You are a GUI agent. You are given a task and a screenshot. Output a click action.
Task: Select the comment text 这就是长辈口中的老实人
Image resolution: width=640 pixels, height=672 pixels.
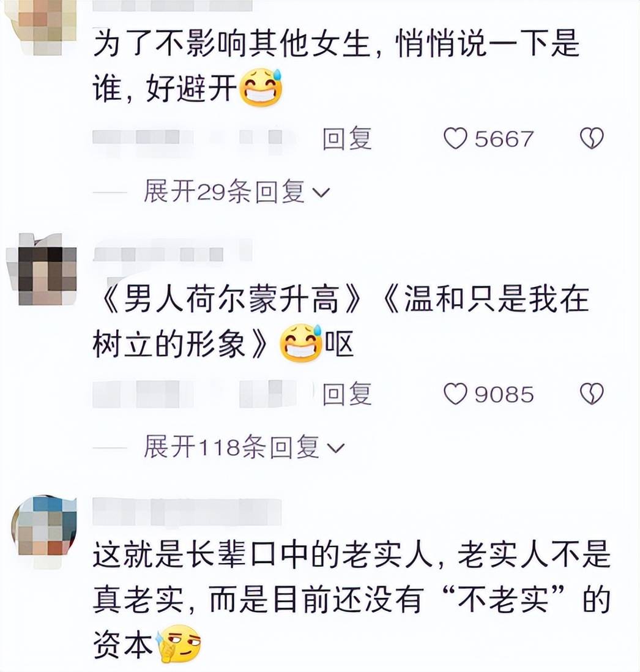[262, 555]
